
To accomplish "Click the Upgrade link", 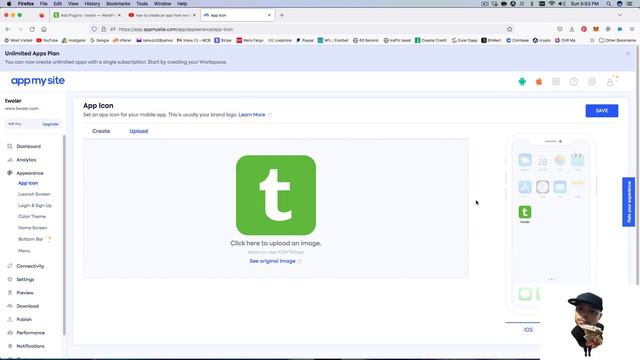I will [50, 124].
